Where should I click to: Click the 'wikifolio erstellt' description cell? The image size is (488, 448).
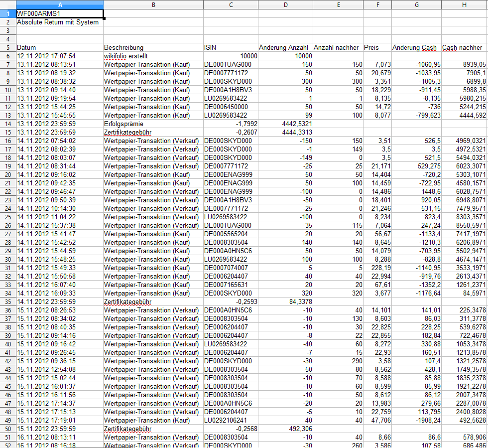click(125, 56)
